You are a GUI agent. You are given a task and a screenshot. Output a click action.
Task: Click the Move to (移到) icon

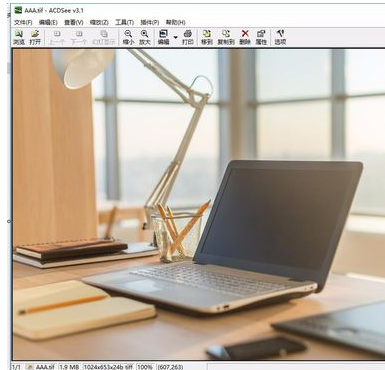pos(207,37)
